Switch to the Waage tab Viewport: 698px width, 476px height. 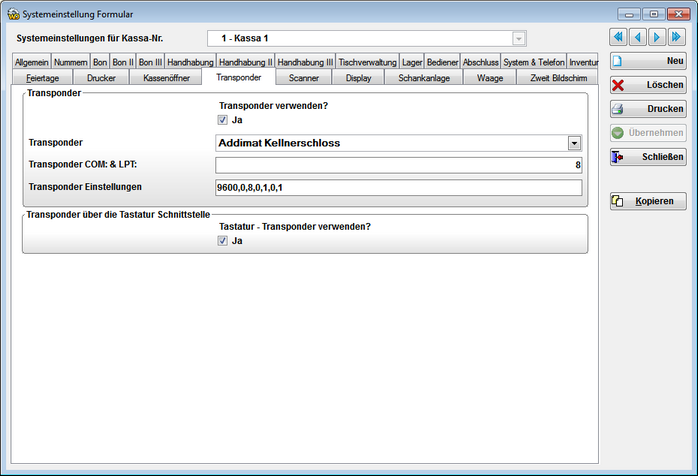click(490, 78)
